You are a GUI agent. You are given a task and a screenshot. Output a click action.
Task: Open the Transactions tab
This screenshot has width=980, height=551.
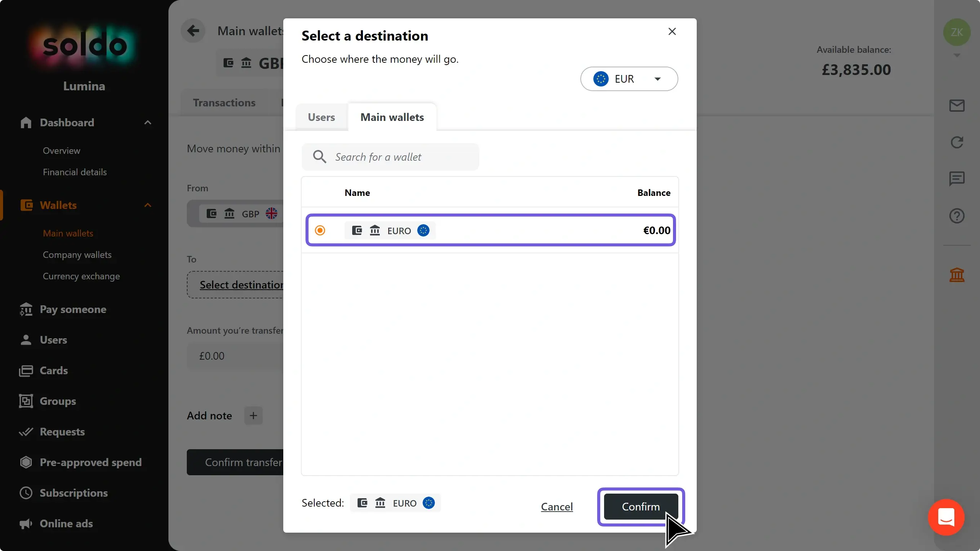224,103
